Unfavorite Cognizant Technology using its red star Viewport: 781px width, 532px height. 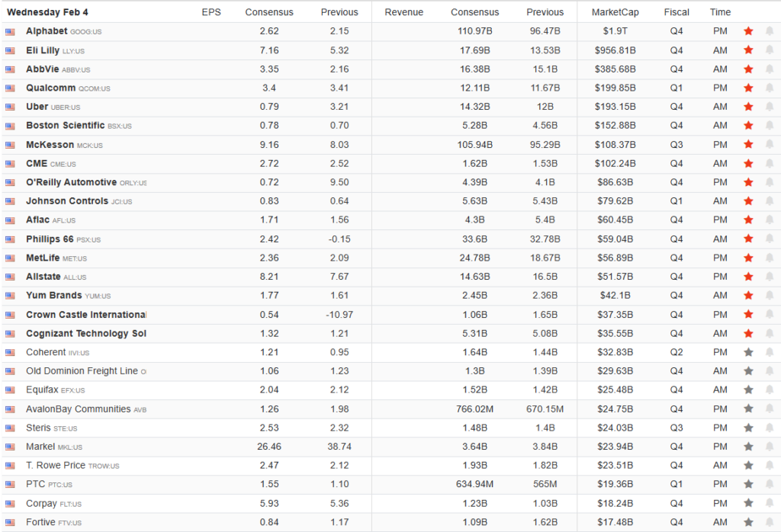pyautogui.click(x=748, y=333)
